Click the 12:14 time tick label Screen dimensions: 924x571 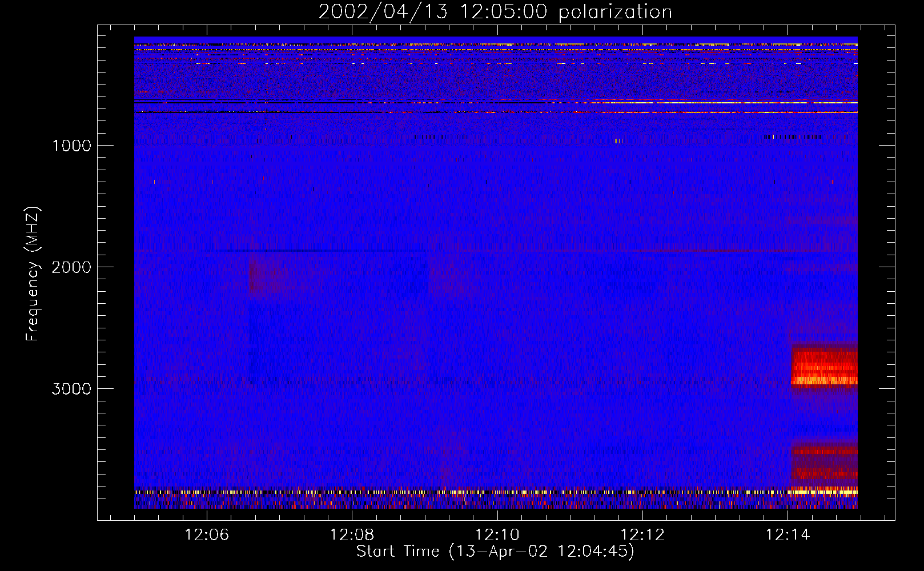click(788, 534)
